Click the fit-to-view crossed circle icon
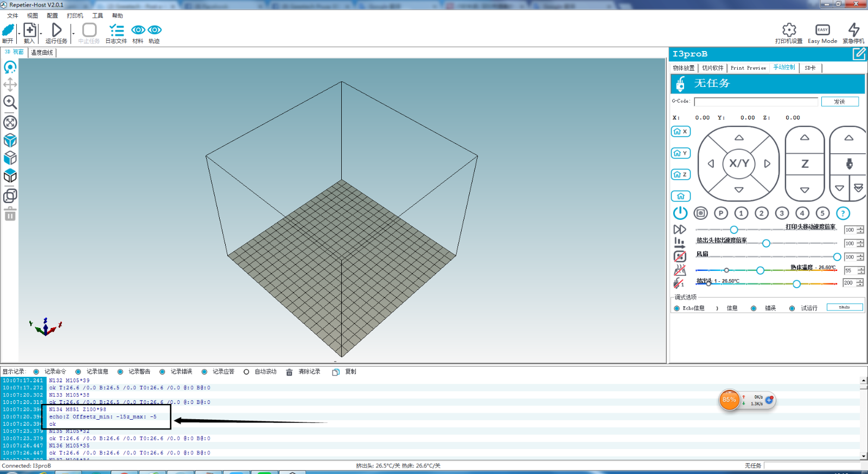 pyautogui.click(x=10, y=122)
